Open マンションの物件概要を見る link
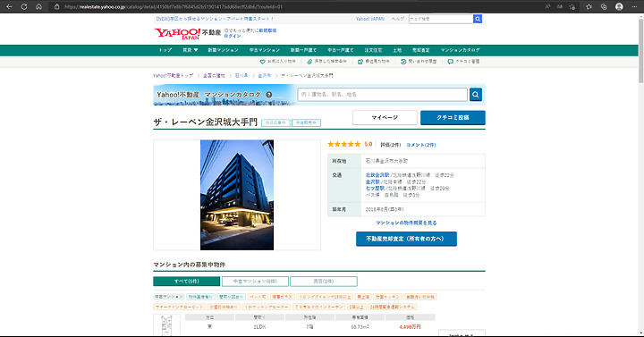This screenshot has height=337, width=644. pyautogui.click(x=406, y=223)
